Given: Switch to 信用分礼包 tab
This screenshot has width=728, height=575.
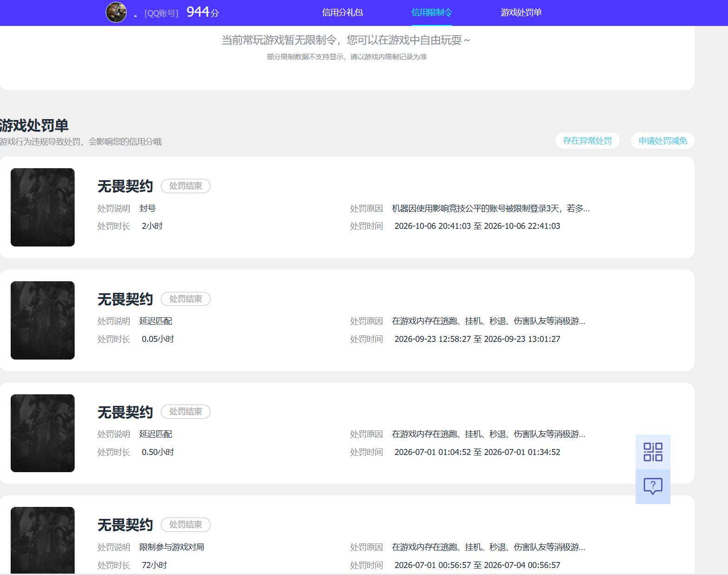Looking at the screenshot, I should click(342, 13).
